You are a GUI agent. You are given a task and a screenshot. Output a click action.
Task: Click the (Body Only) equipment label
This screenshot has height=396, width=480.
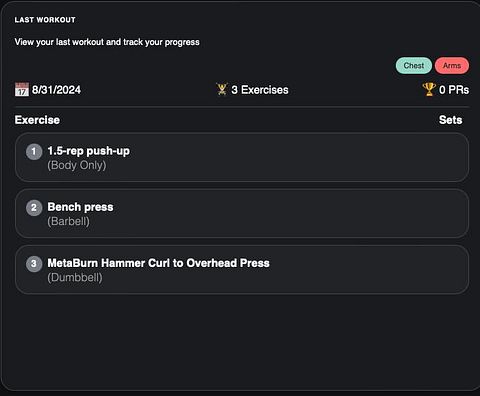pyautogui.click(x=77, y=165)
